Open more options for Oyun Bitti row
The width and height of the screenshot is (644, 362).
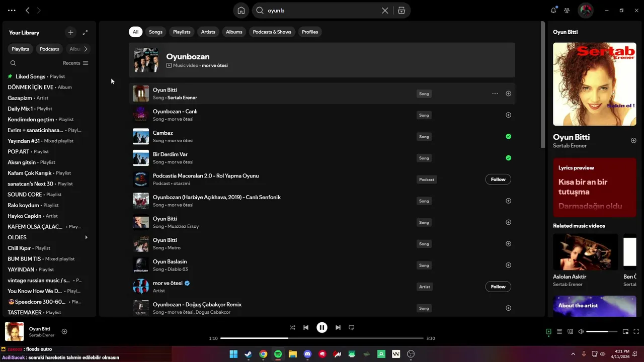[495, 94]
